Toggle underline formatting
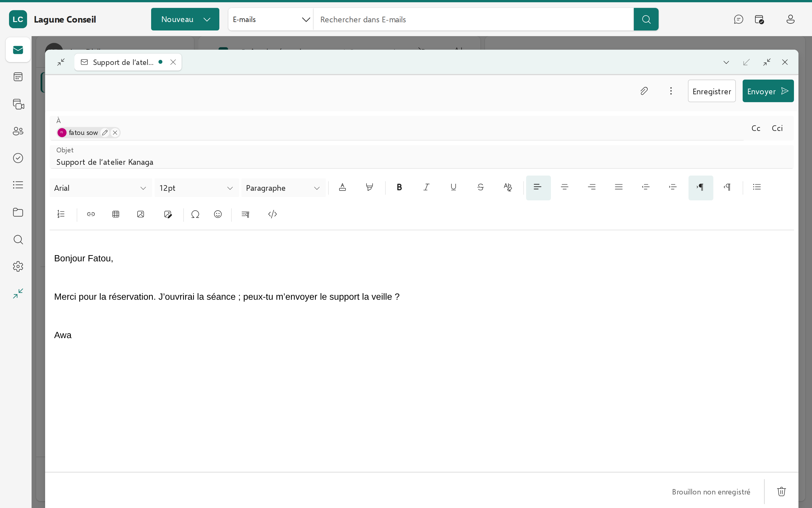This screenshot has width=812, height=508. (453, 187)
